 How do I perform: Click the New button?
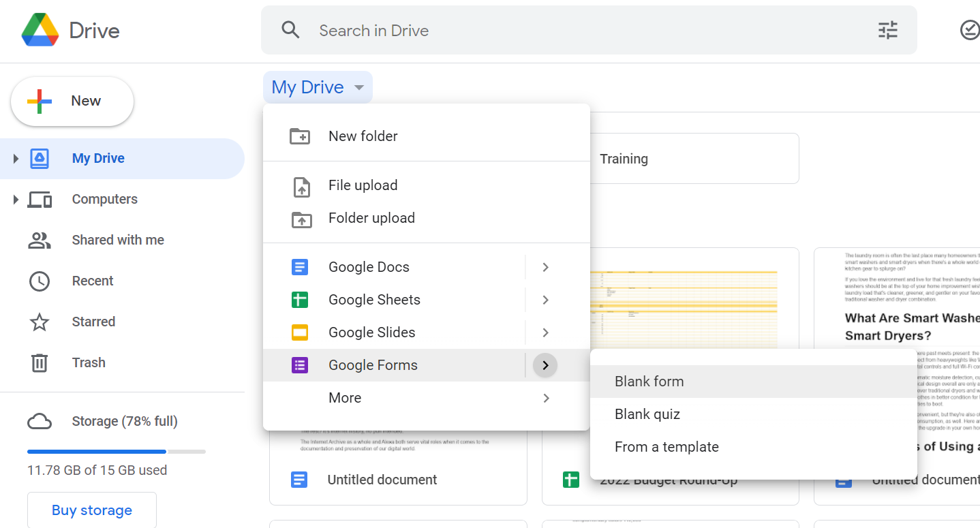(72, 100)
